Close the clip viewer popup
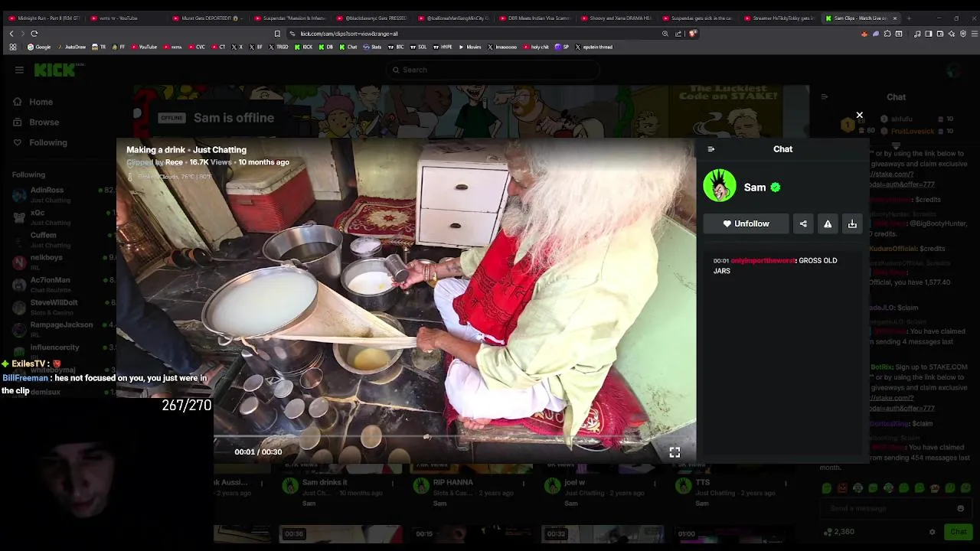 859,116
